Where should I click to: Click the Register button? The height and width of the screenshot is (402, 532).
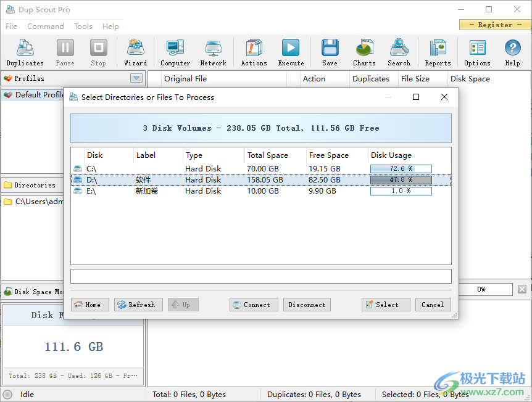[x=495, y=25]
